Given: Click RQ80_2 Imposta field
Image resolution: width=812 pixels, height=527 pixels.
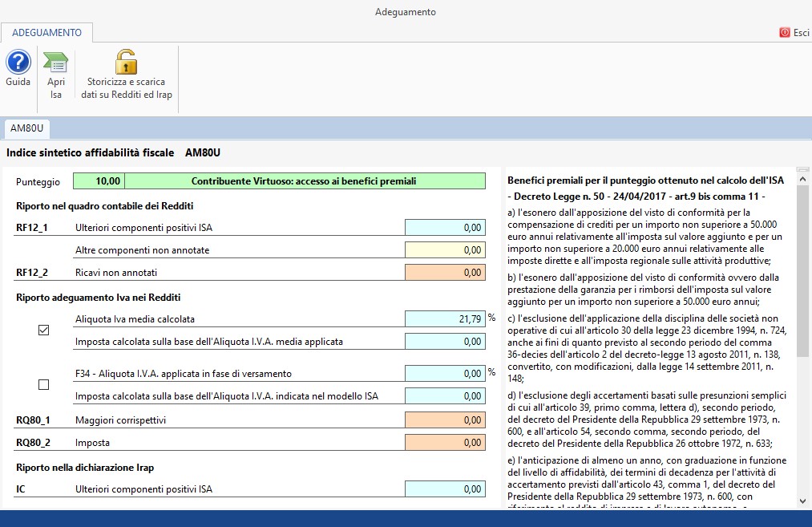Looking at the screenshot, I should click(x=446, y=443).
